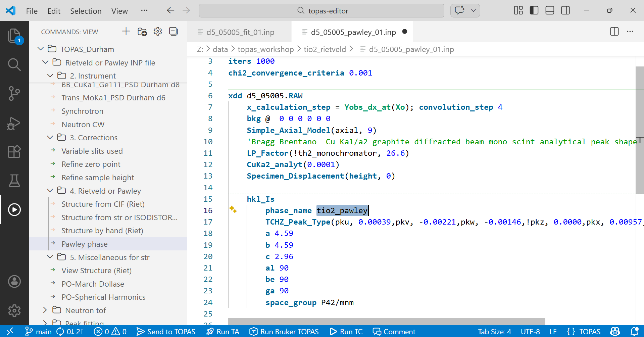This screenshot has height=337, width=644.
Task: Open the Search view icon
Action: [x=14, y=64]
